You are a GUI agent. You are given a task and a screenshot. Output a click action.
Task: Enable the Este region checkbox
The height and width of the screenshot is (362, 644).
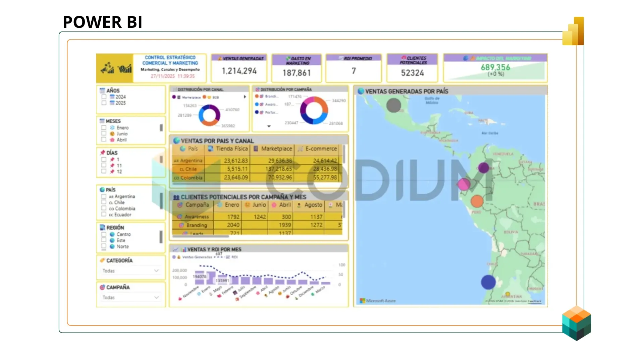(104, 240)
